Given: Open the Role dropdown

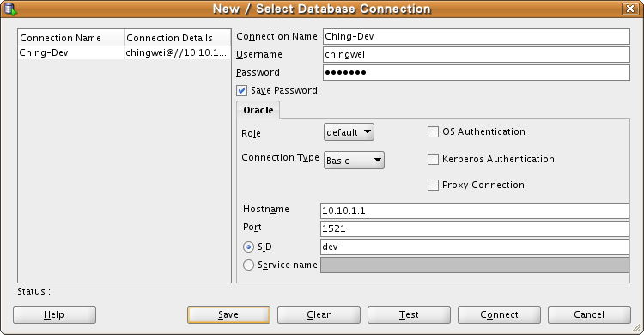Looking at the screenshot, I should [x=349, y=132].
